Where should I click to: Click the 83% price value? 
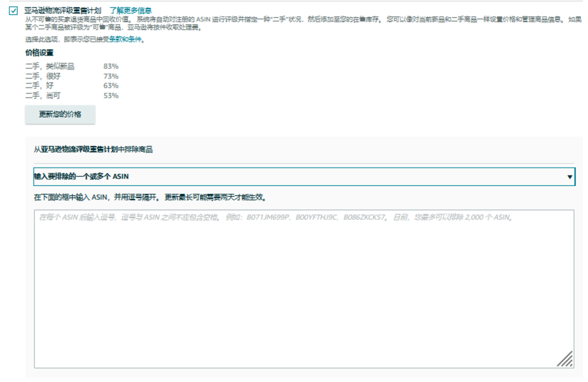(111, 66)
